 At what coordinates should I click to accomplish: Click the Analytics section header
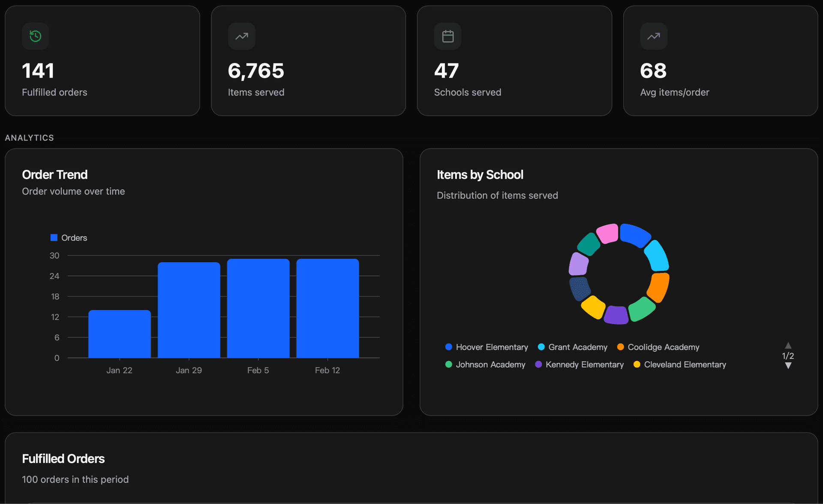(30, 138)
